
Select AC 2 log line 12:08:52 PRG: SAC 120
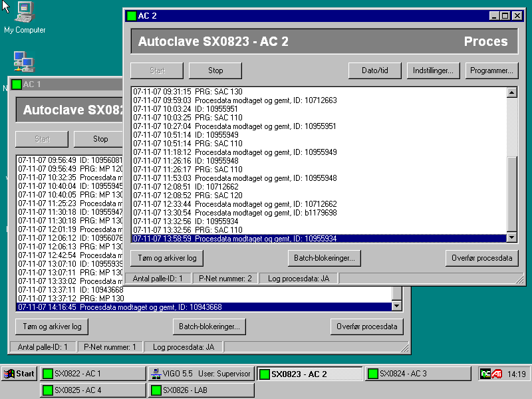pyautogui.click(x=319, y=196)
